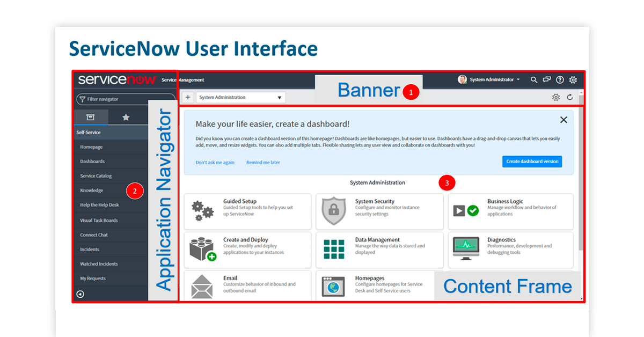The width and height of the screenshot is (644, 337).
Task: Switch to the Favorites star tab
Action: click(x=126, y=117)
